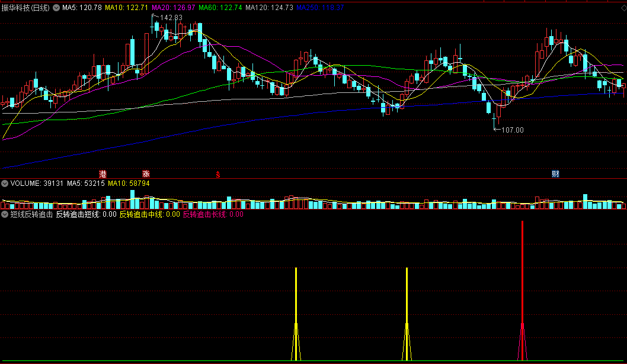Click the MA5: 120.78 label
Screen dimensions: 627x364
[82, 8]
